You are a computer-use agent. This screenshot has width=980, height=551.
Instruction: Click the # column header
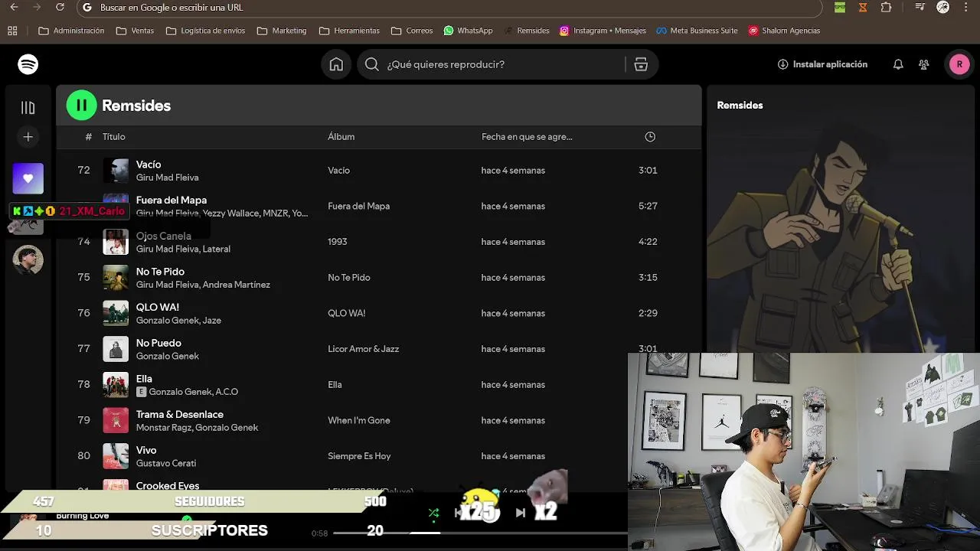[88, 137]
